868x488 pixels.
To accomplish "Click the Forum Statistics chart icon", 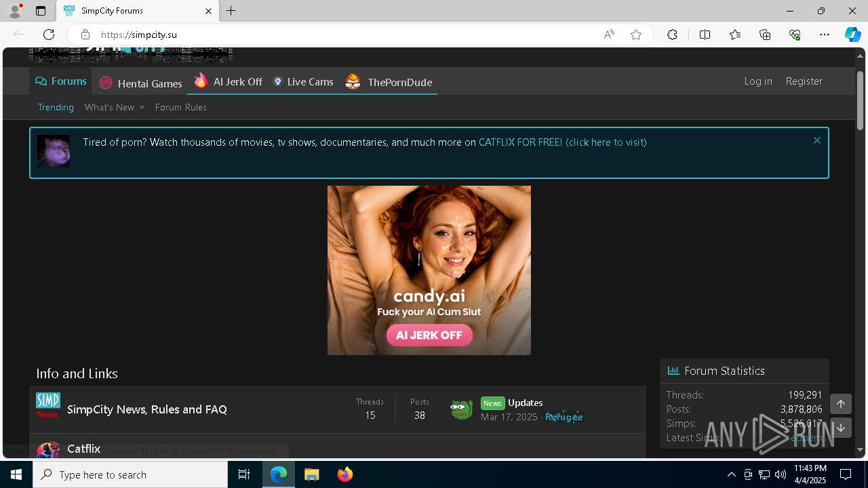I will coord(673,371).
